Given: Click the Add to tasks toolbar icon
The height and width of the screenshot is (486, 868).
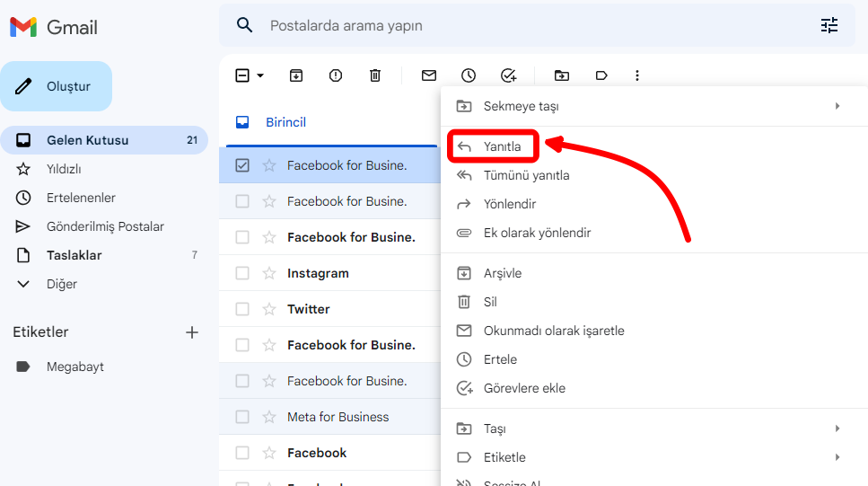Looking at the screenshot, I should coord(508,75).
